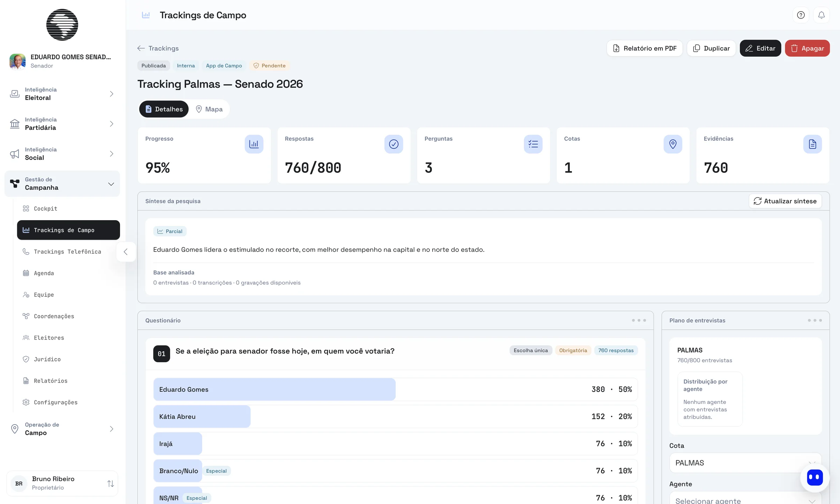Screen dimensions: 840x504
Task: Click the organization logo in the sidebar
Action: click(62, 25)
